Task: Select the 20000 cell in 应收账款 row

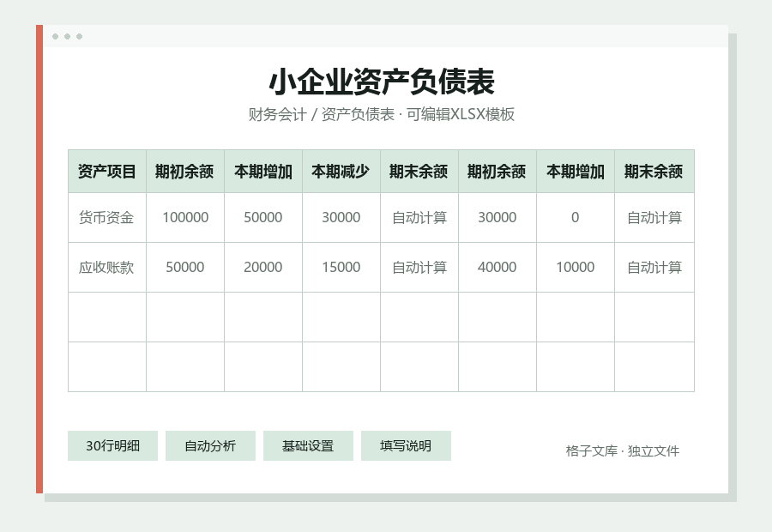Action: pos(263,267)
